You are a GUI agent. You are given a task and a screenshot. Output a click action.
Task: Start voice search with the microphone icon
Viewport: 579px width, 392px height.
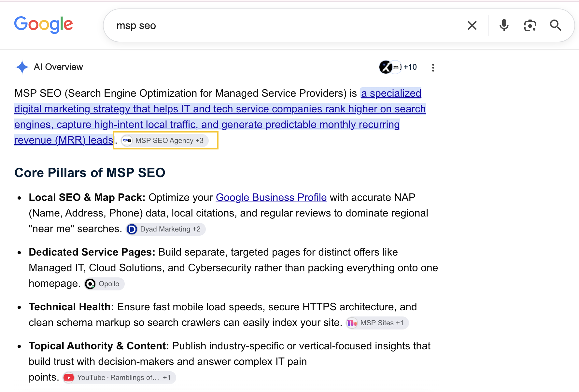click(x=504, y=25)
